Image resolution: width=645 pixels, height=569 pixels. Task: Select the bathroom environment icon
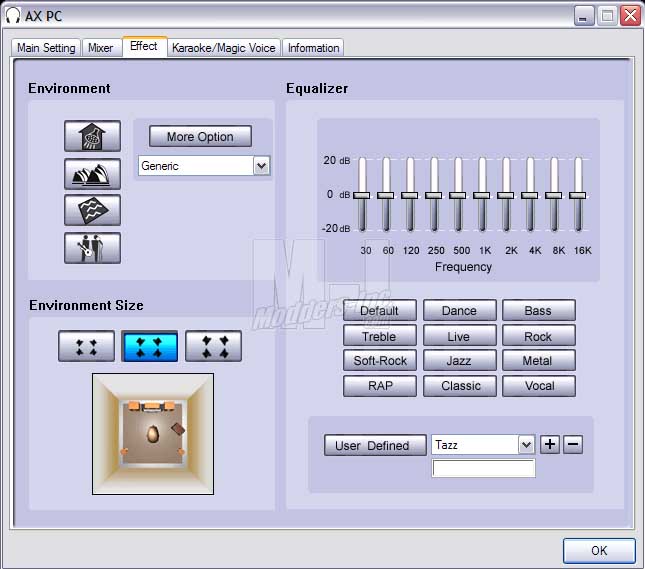(92, 136)
